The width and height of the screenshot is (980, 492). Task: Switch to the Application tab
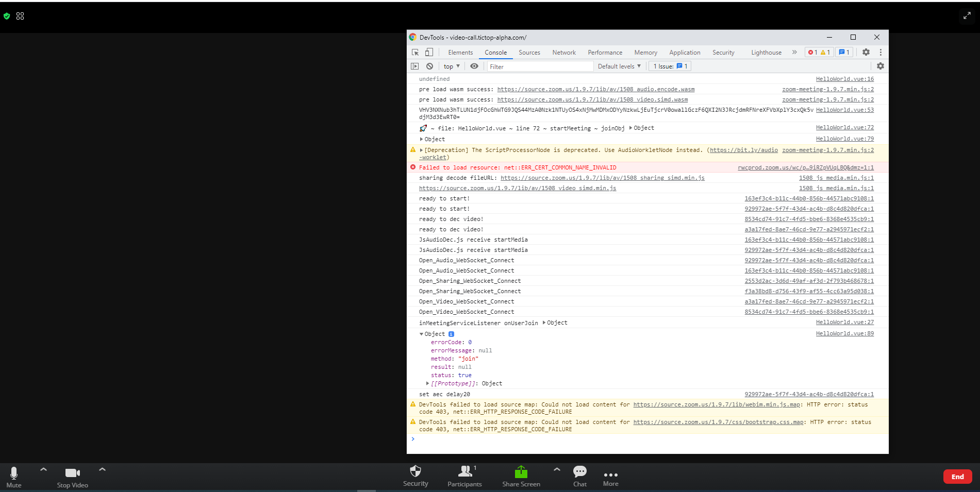(x=685, y=52)
